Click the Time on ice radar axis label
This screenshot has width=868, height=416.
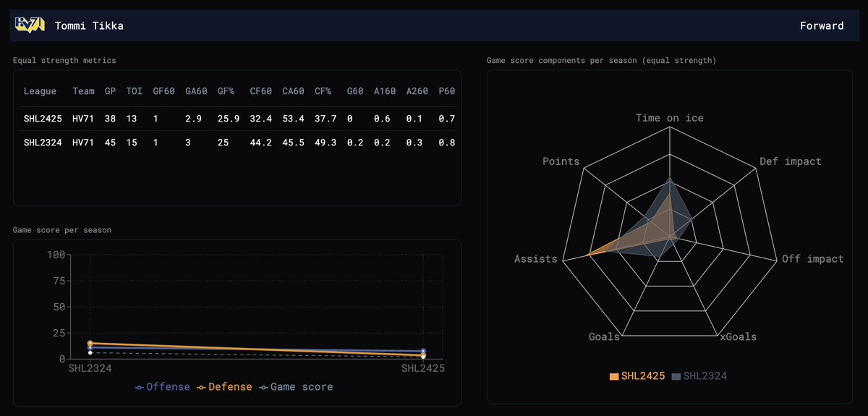click(x=669, y=118)
